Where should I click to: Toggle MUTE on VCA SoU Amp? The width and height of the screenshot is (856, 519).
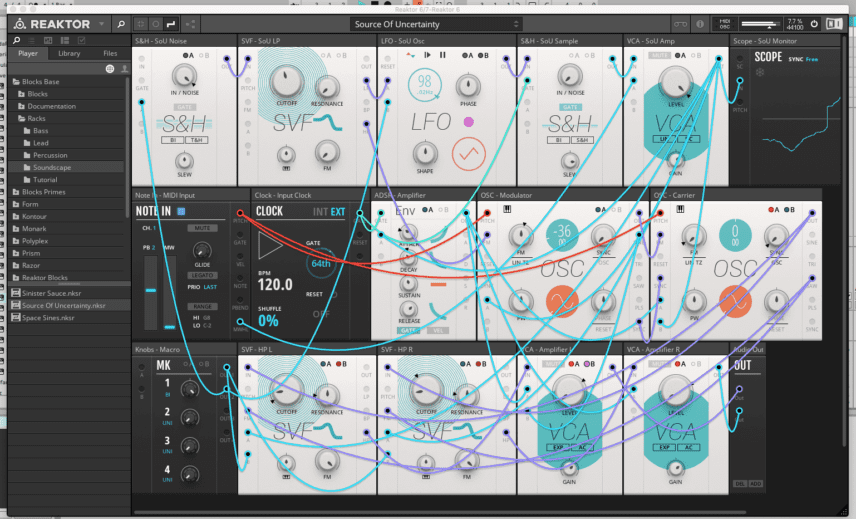pos(659,56)
